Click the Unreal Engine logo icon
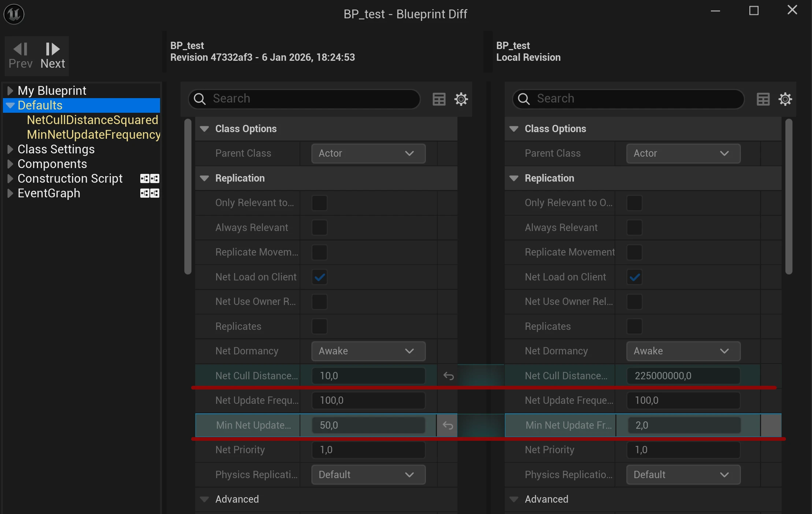This screenshot has width=812, height=514. point(14,14)
